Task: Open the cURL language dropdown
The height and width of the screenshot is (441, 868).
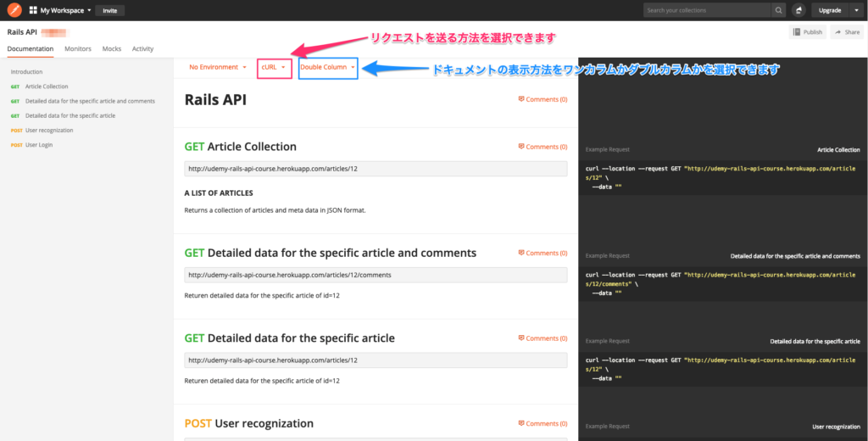Action: tap(274, 67)
